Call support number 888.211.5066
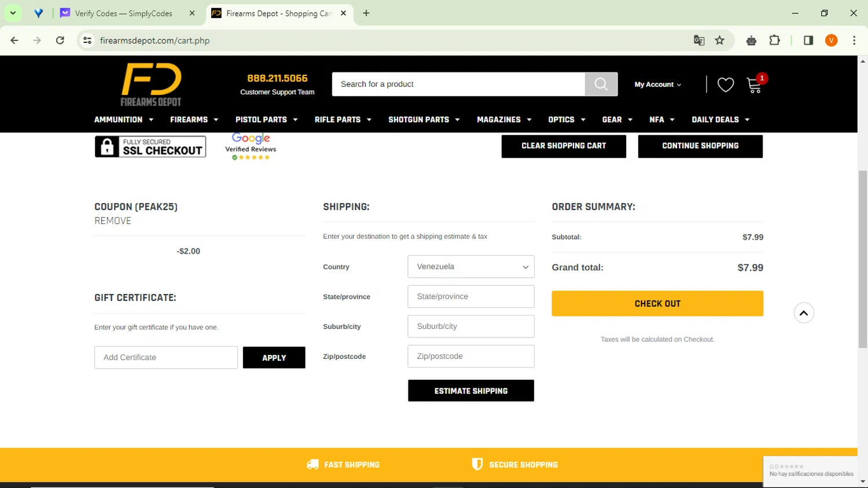 pos(277,78)
